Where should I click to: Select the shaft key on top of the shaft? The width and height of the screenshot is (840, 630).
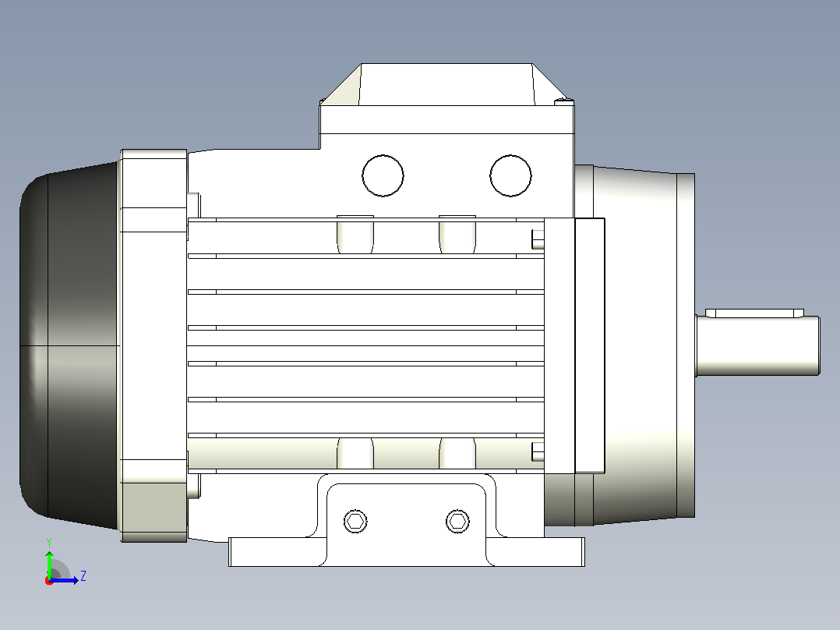pos(754,313)
